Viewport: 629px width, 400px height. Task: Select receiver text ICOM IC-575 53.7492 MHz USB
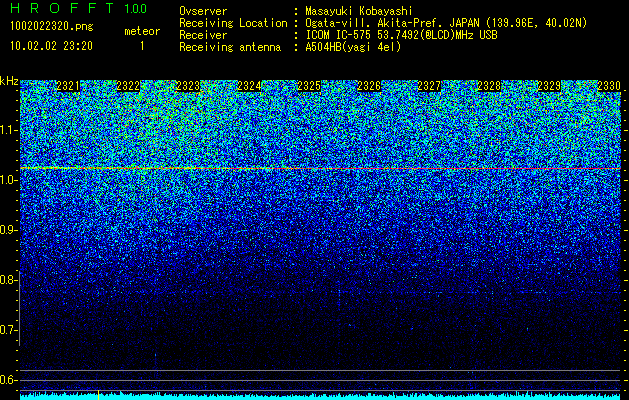401,35
